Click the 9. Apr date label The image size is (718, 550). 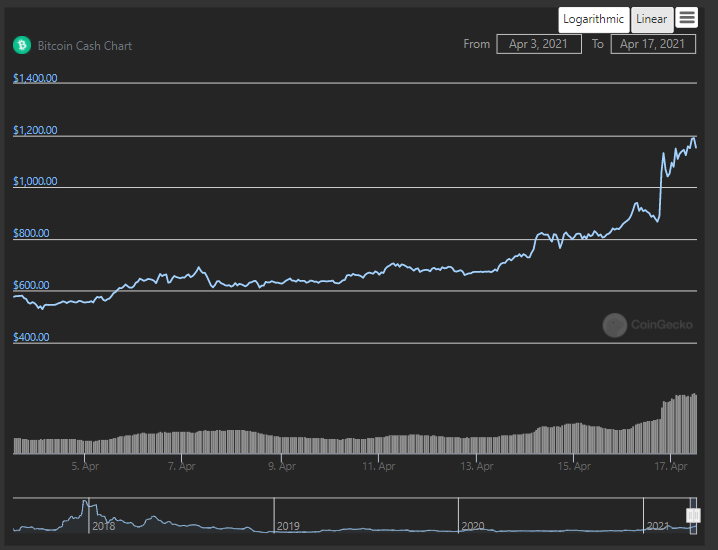282,466
